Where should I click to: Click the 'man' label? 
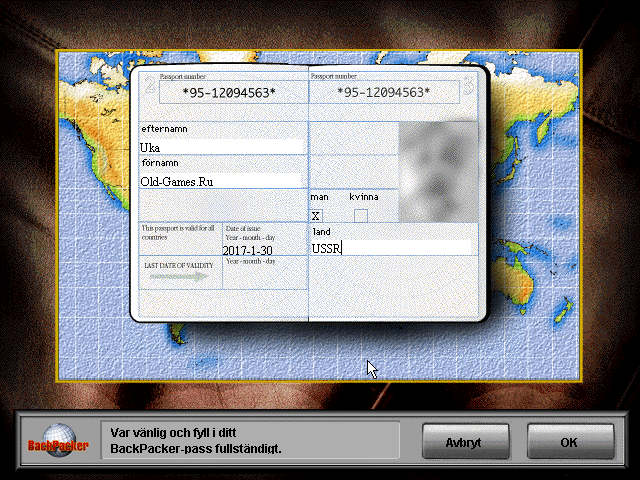coord(319,197)
